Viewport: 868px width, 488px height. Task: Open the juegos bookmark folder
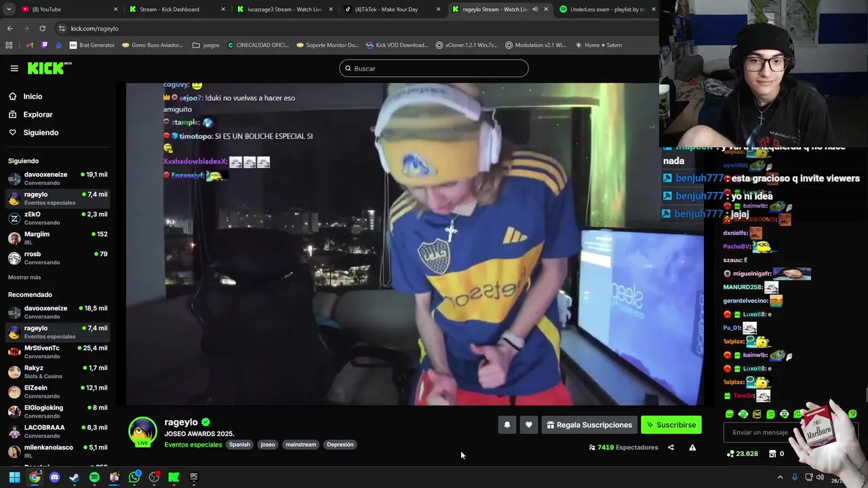(206, 45)
